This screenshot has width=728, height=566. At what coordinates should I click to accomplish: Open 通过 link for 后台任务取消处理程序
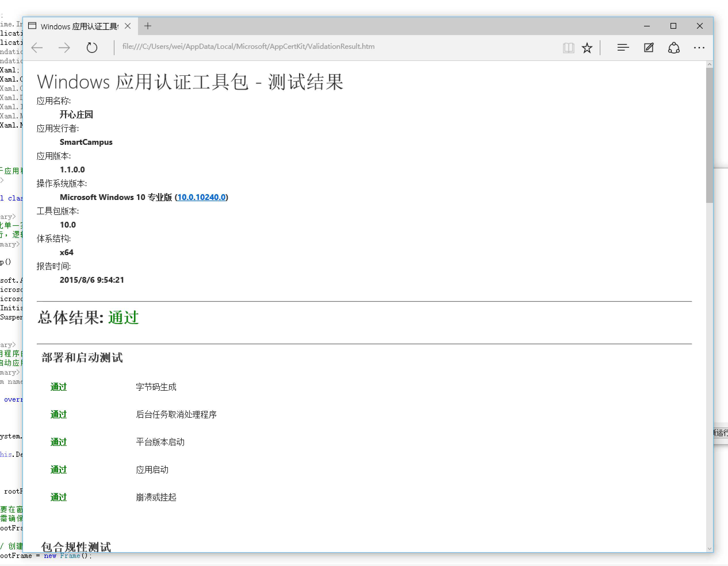59,414
